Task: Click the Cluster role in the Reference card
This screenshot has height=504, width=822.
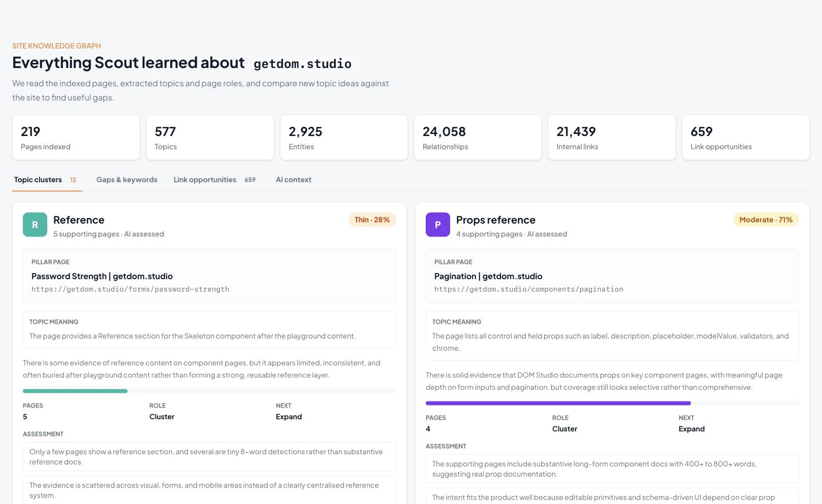Action: click(162, 417)
